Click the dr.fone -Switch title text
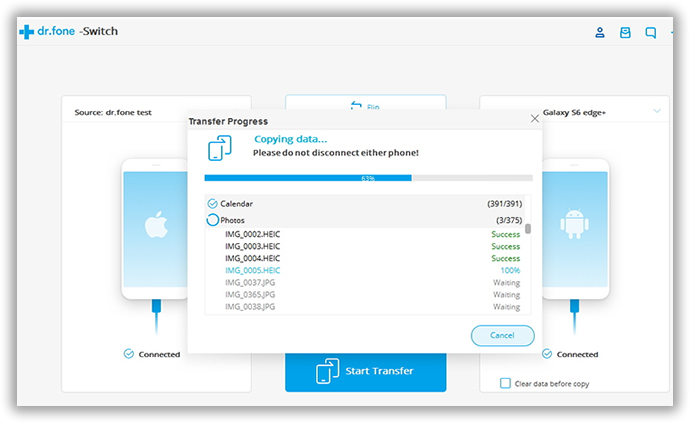 pyautogui.click(x=77, y=31)
